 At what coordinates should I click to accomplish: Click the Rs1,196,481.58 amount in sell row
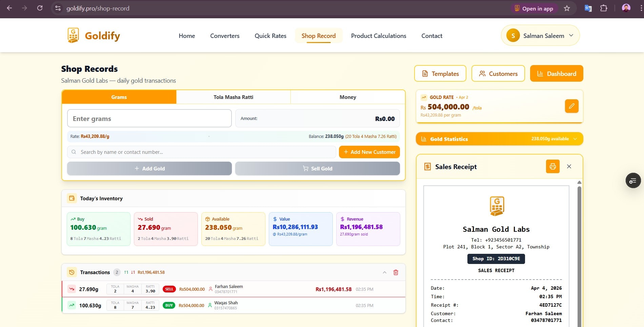coord(334,289)
